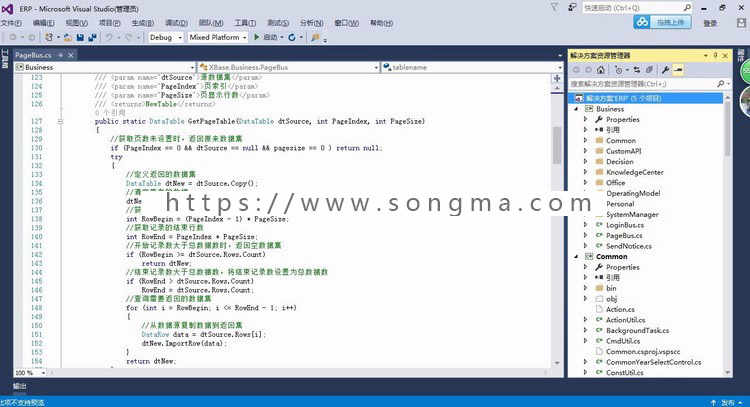Click the Open File folder icon
This screenshot has width=750, height=407.
click(68, 37)
